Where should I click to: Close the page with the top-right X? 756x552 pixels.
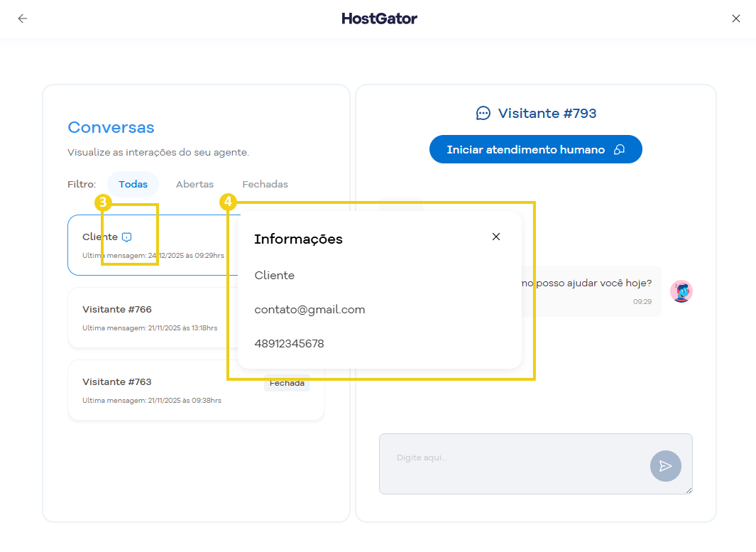[736, 18]
